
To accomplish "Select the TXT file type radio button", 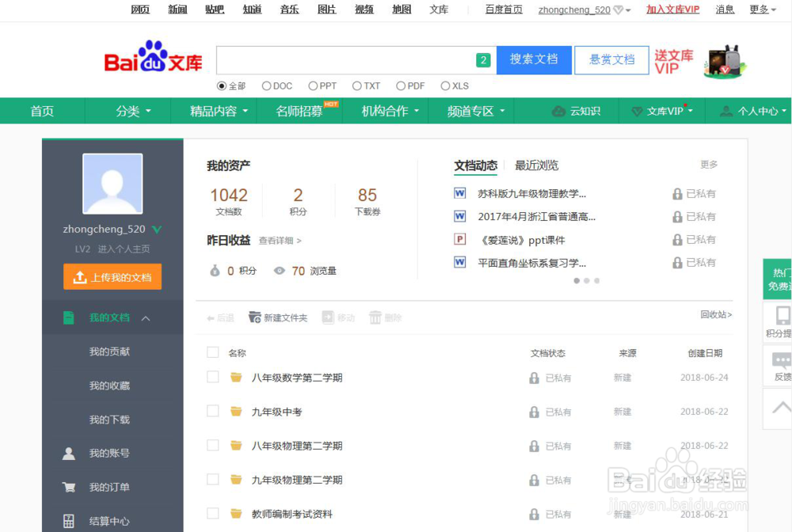I will pyautogui.click(x=356, y=85).
